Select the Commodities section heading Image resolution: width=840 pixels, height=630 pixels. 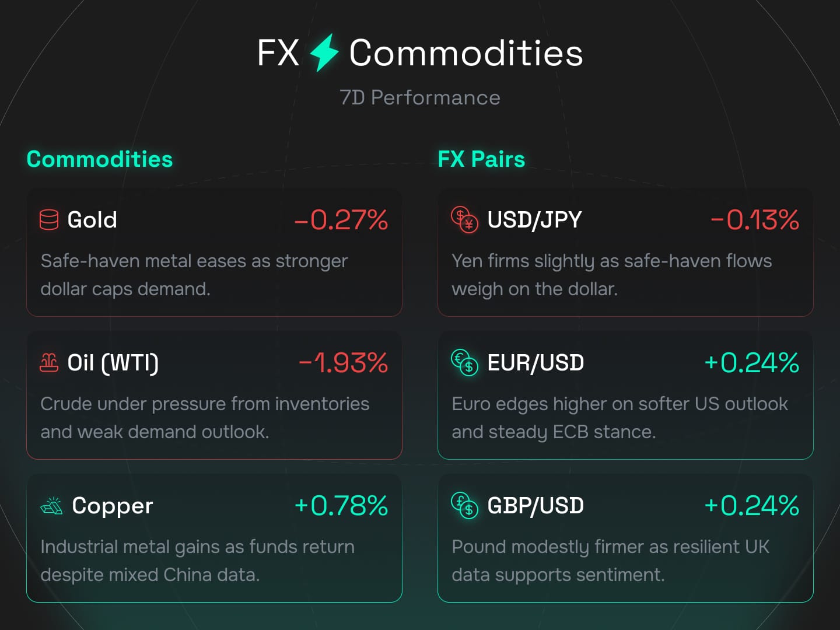point(100,159)
